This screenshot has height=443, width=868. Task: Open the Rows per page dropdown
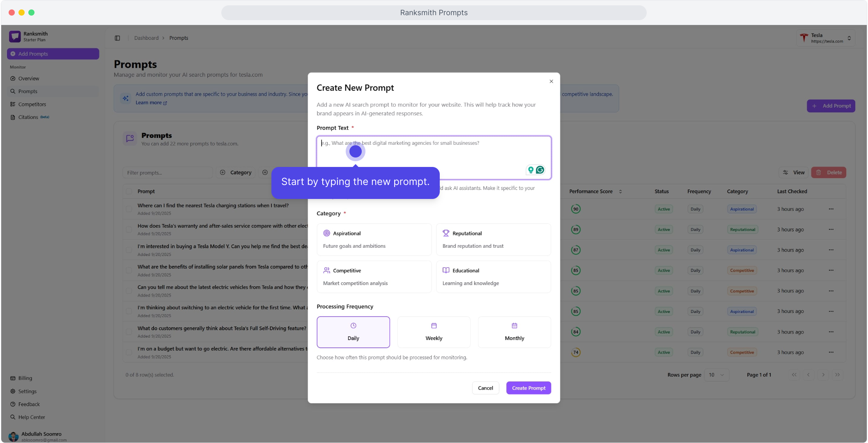click(716, 375)
